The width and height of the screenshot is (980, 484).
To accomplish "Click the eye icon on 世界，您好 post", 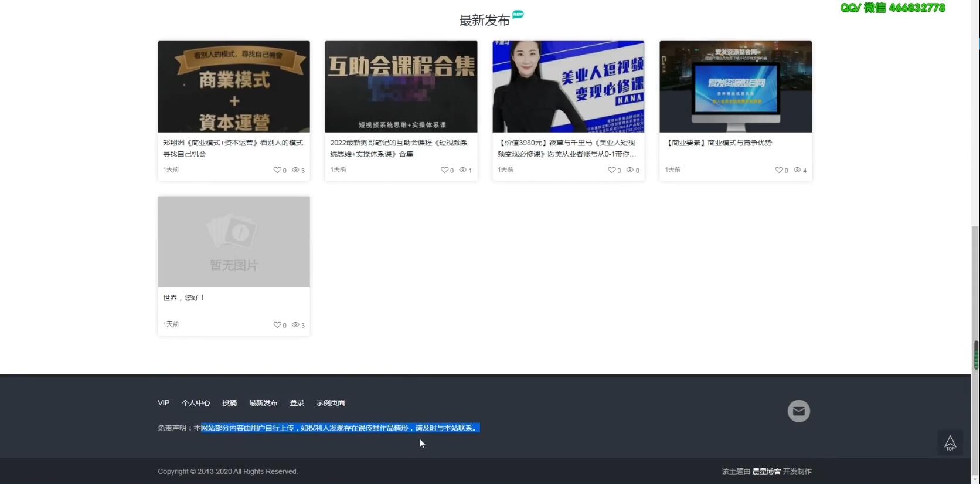I will (295, 325).
